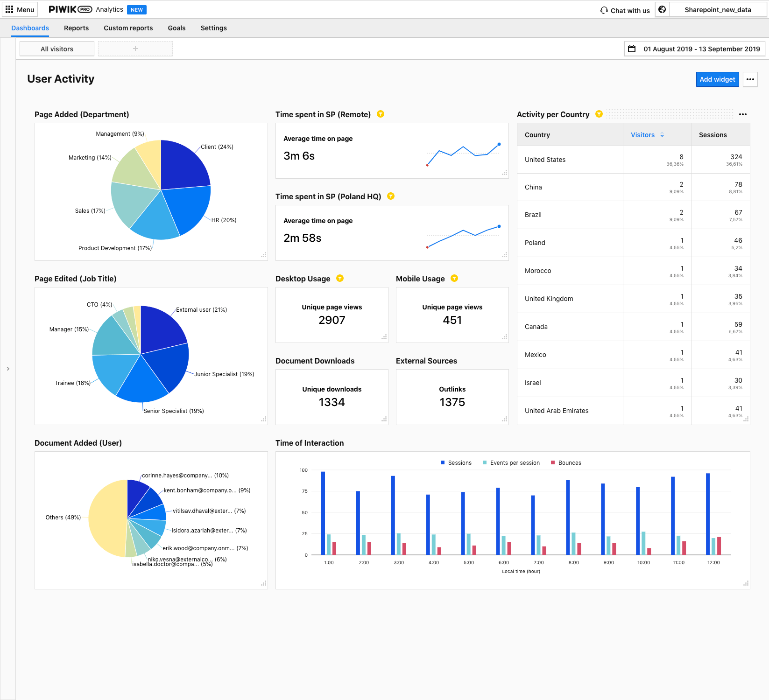Click the 3m 6s average time value
The image size is (769, 700).
[299, 156]
